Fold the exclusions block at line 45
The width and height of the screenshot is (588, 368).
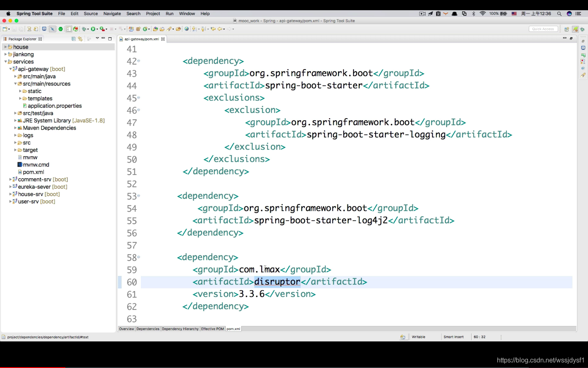(139, 98)
